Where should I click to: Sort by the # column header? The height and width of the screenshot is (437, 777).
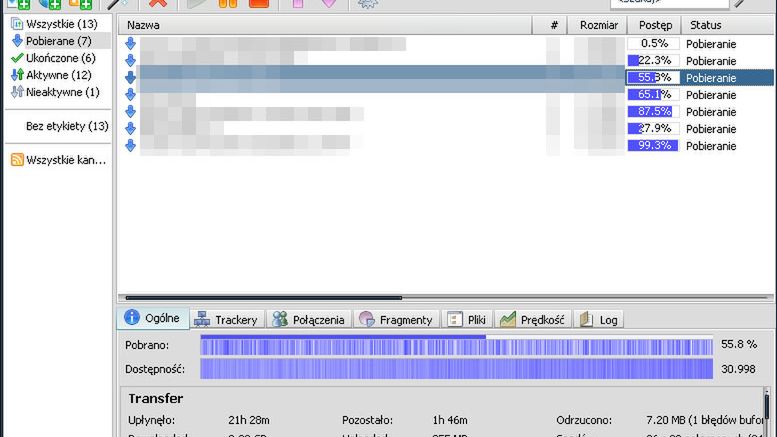(550, 25)
